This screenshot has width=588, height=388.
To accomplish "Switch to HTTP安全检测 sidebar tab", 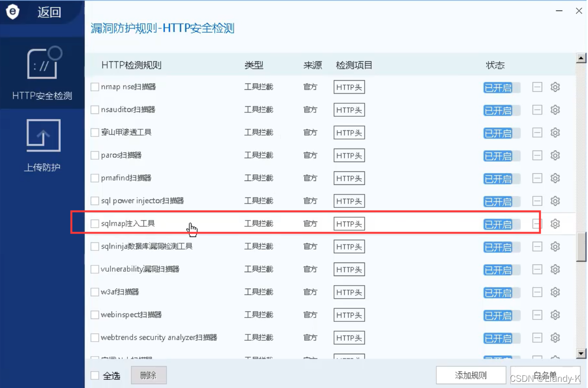I will (42, 73).
